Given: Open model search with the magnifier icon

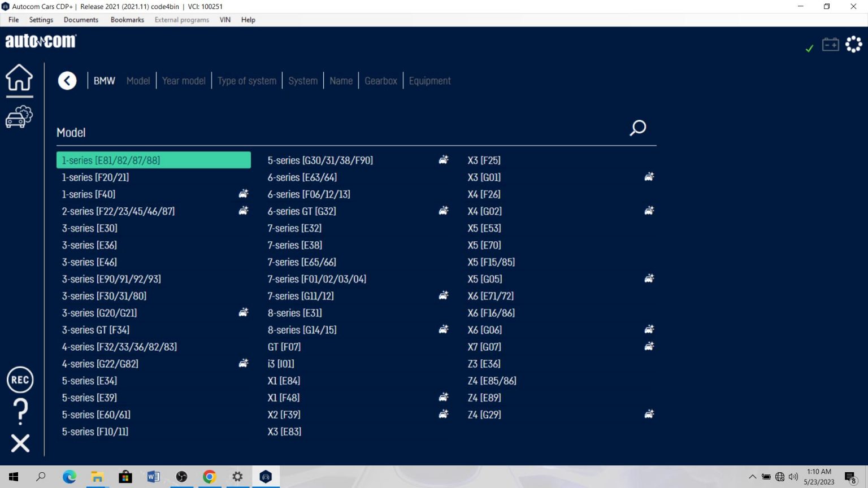Looking at the screenshot, I should click(637, 128).
